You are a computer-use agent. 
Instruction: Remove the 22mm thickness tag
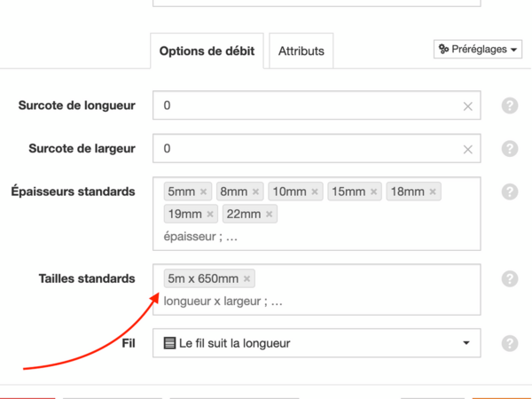coord(270,214)
